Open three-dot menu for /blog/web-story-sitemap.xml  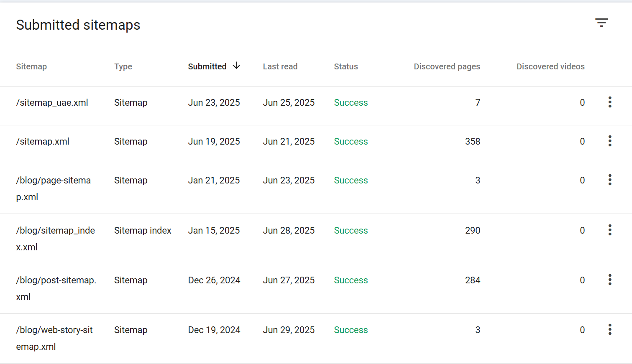pos(610,330)
